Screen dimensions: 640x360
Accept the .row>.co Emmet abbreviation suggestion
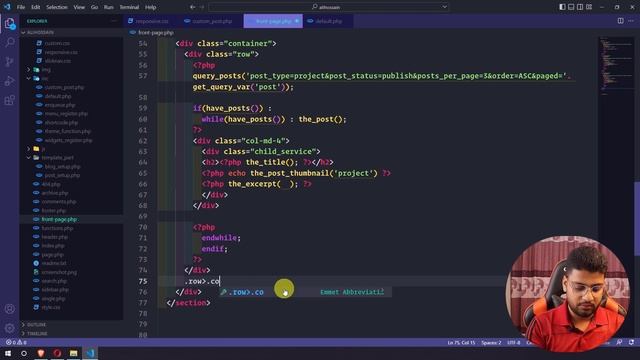point(305,292)
